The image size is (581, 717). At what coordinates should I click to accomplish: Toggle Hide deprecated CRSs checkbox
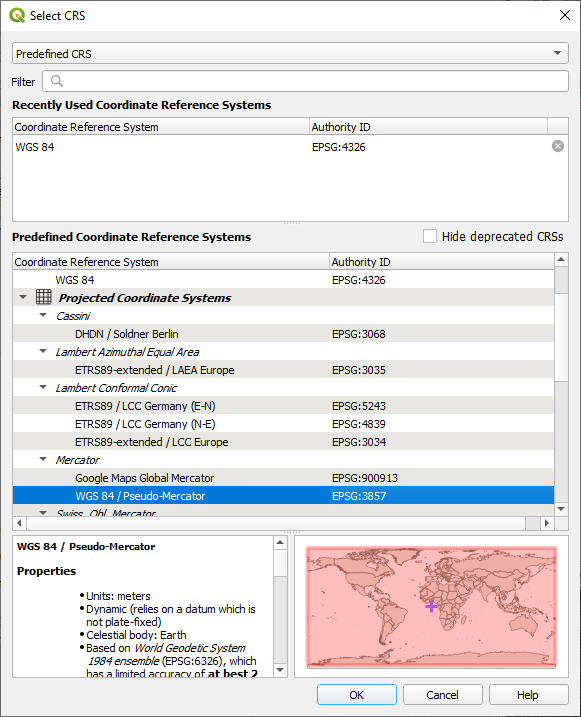coord(430,236)
